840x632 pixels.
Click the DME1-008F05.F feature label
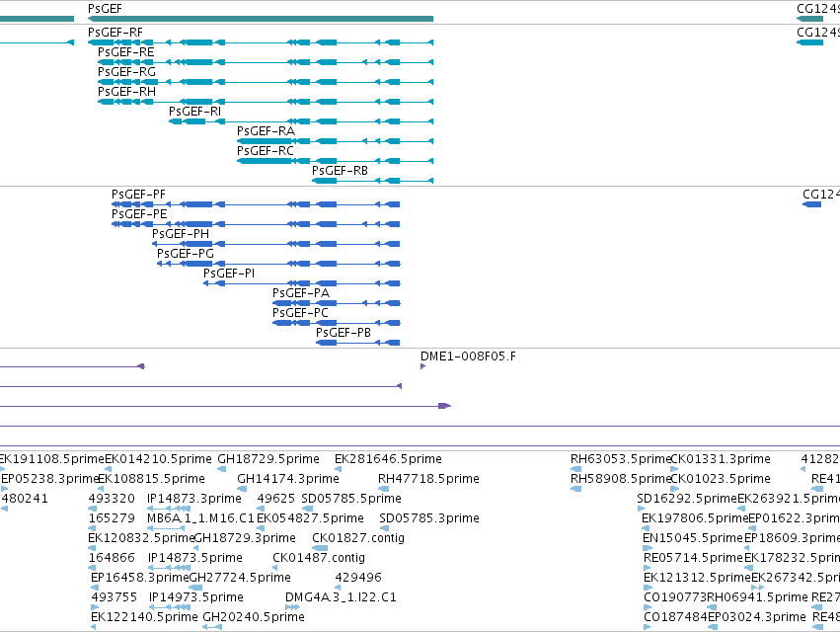(468, 356)
